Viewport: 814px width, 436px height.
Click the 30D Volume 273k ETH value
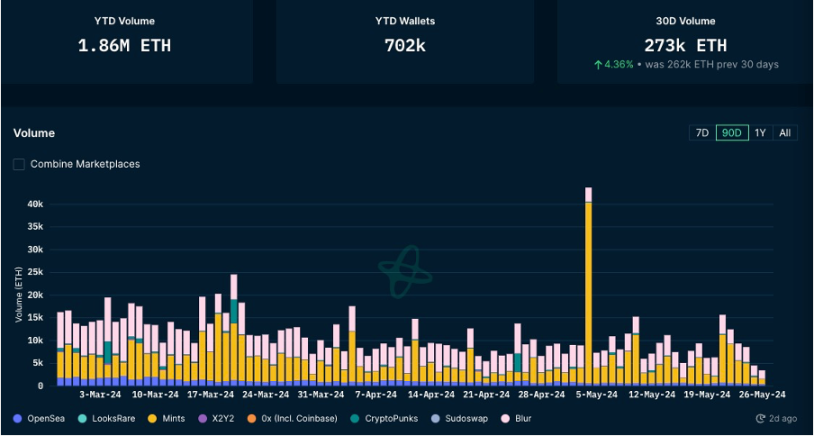coord(684,45)
